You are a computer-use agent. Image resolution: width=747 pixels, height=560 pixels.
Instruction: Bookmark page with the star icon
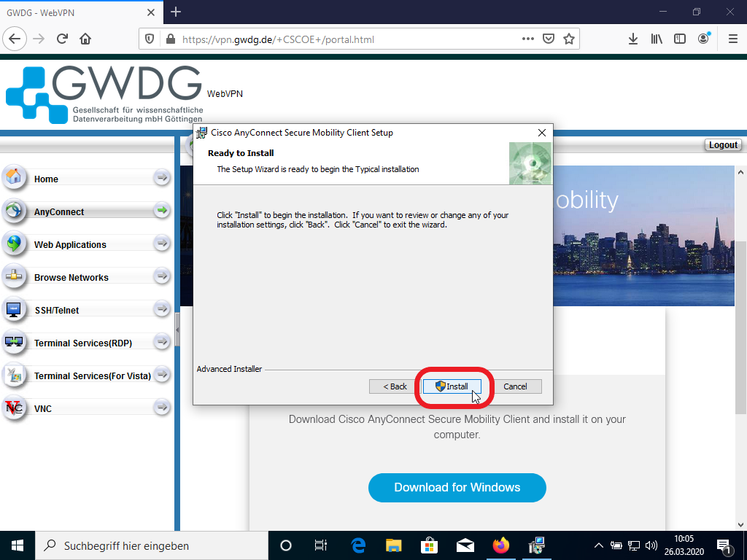(x=568, y=39)
